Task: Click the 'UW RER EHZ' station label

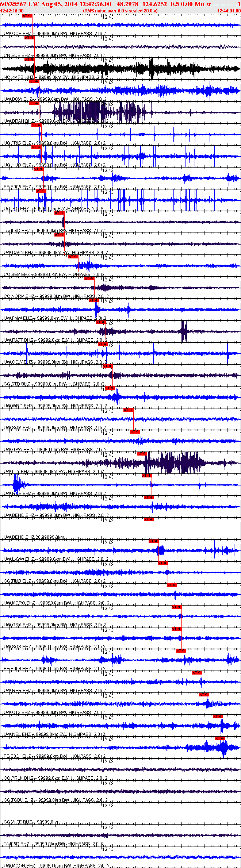Action: [x=18, y=691]
